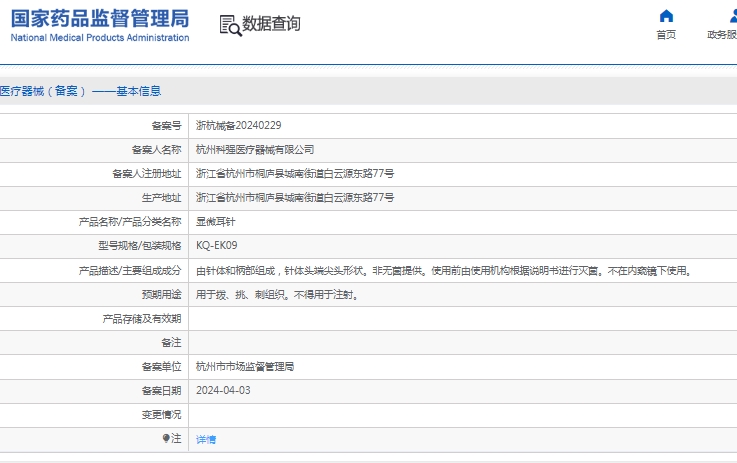Screen dimensions: 737x463
Task: Click the home icon 首页
Action: point(666,16)
